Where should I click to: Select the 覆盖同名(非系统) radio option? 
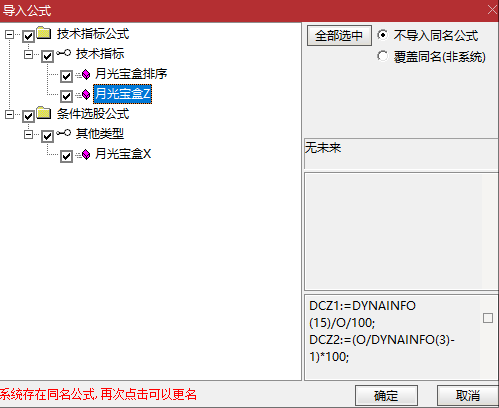coord(382,56)
